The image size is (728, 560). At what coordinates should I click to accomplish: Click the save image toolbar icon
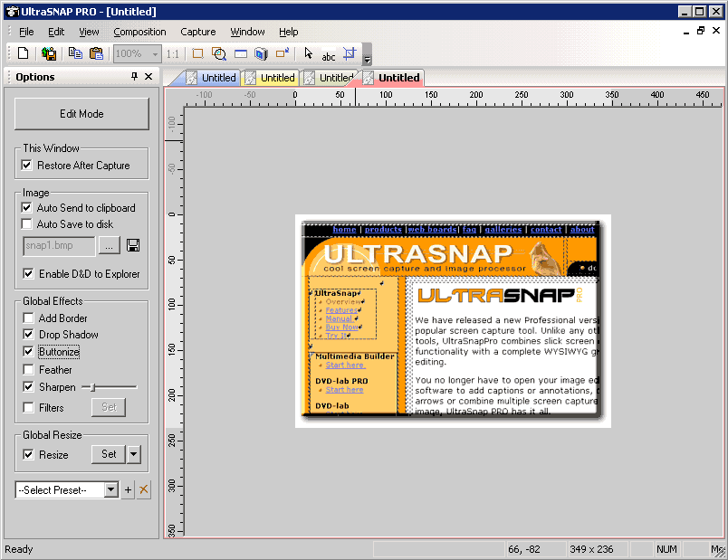pyautogui.click(x=49, y=53)
